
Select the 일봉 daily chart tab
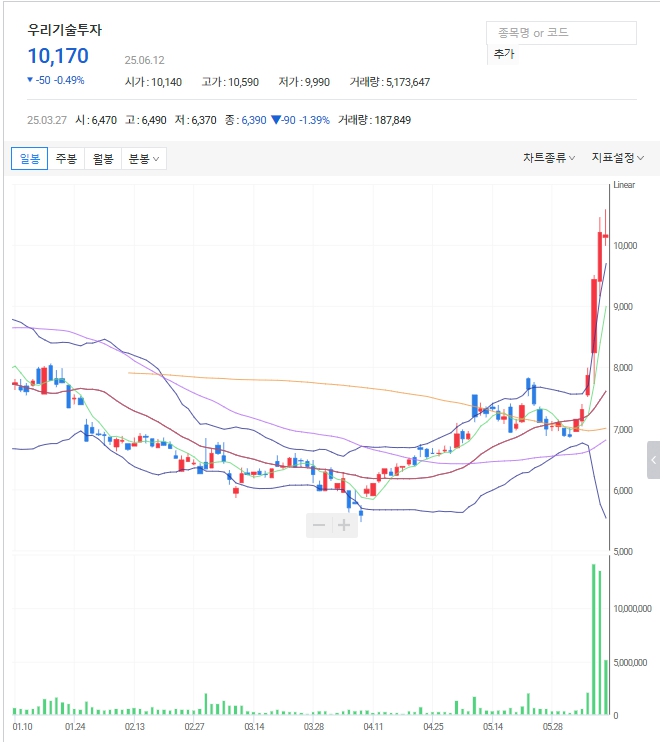[x=29, y=159]
